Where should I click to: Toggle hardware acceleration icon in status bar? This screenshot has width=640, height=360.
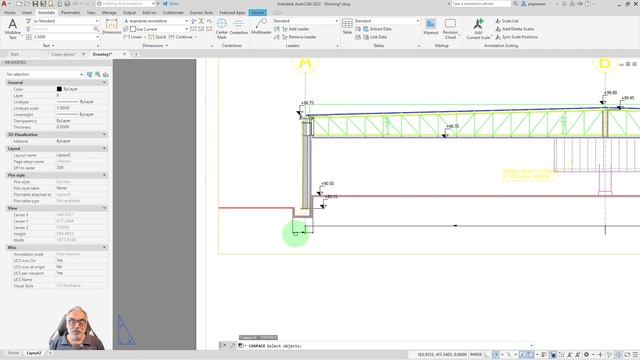[618, 355]
